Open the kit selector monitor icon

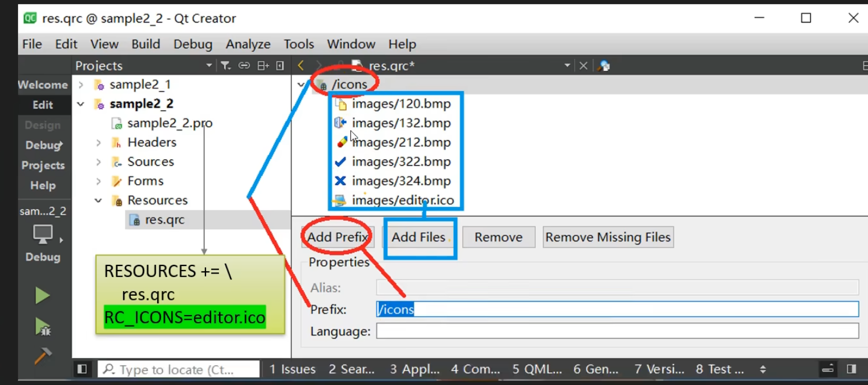coord(43,235)
